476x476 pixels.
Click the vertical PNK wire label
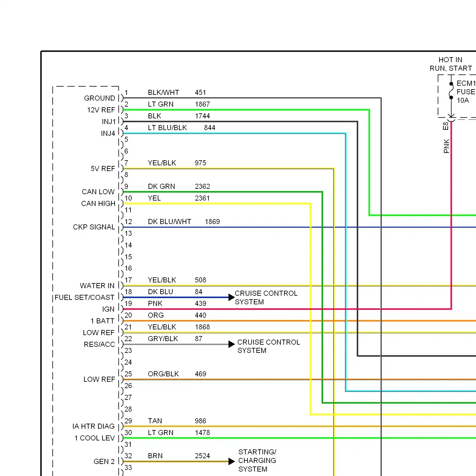(x=446, y=146)
